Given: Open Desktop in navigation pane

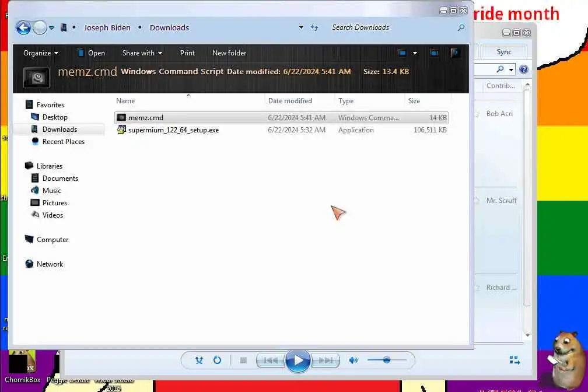Looking at the screenshot, I should [55, 117].
